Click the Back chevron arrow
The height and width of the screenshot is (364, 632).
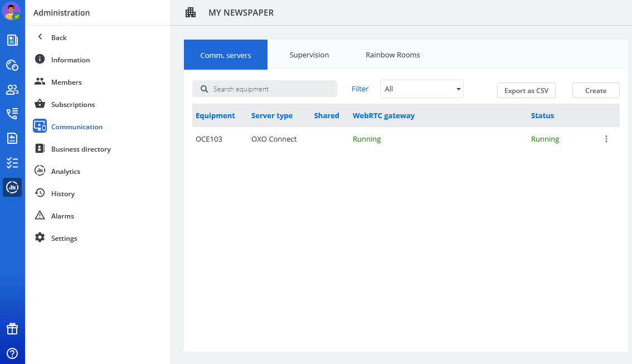[x=40, y=37]
